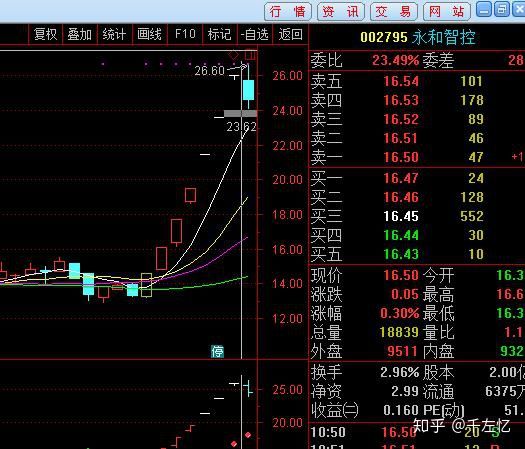Viewport: 525px width, 449px height.
Task: Click the 卖一 price 16.50
Action: click(x=401, y=157)
